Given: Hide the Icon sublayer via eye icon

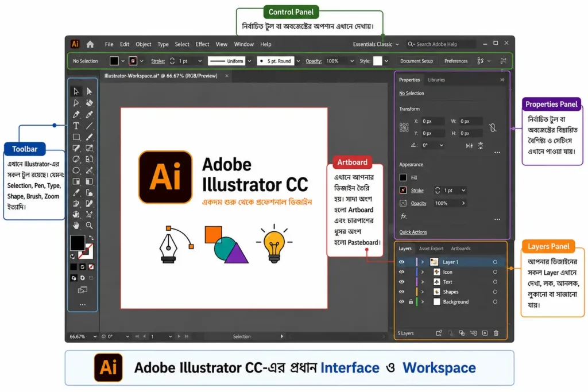Looking at the screenshot, I should (401, 271).
